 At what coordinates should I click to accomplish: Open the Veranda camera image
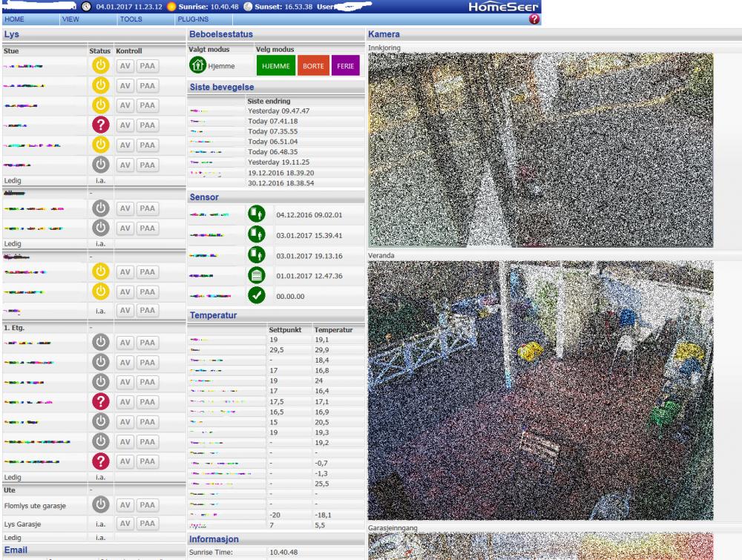(540, 389)
